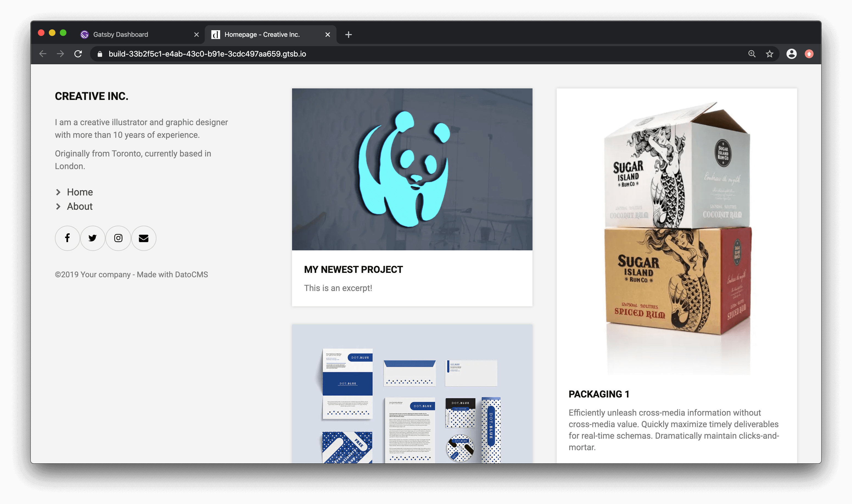Image resolution: width=852 pixels, height=504 pixels.
Task: Go back with the back arrow
Action: (x=43, y=54)
